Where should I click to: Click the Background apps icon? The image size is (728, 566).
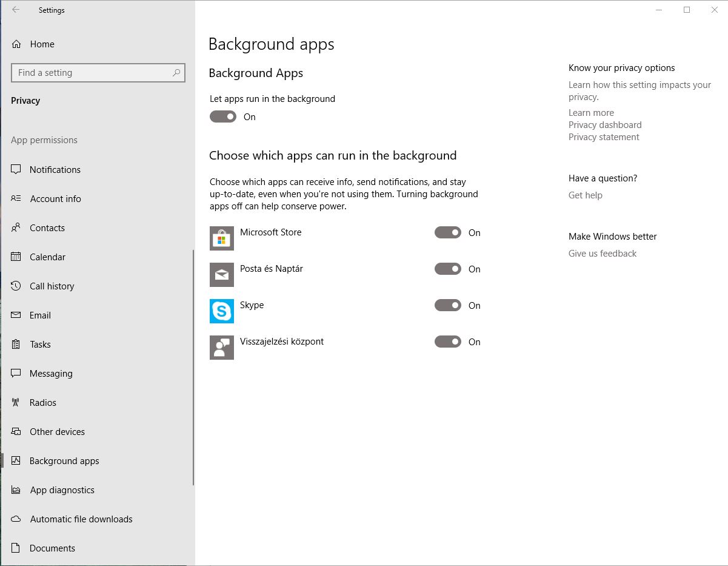(16, 461)
